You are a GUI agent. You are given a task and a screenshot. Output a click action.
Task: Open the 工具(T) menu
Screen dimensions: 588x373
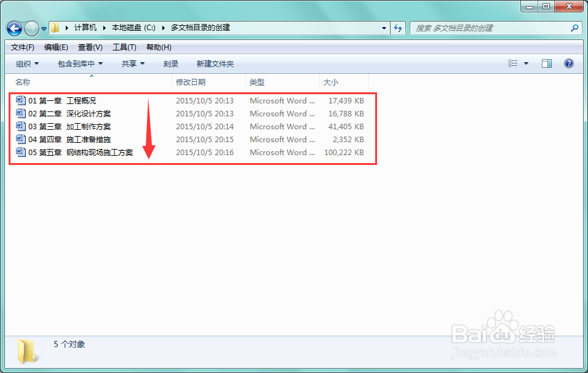[124, 47]
